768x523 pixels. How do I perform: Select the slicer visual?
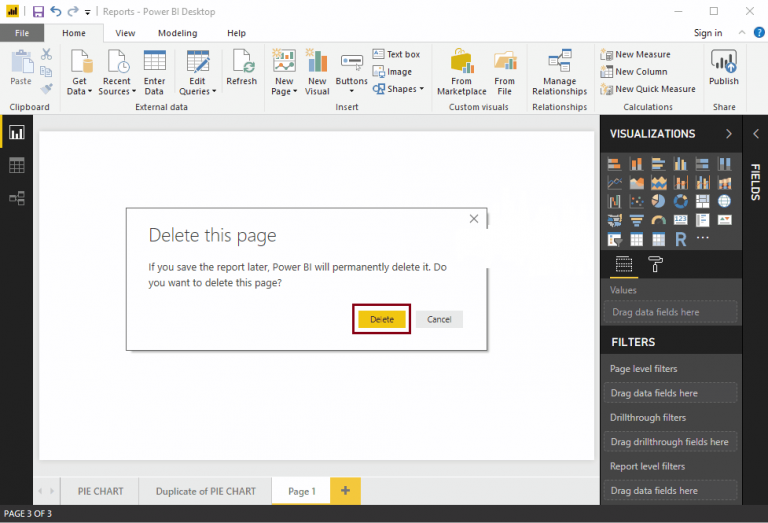point(614,239)
